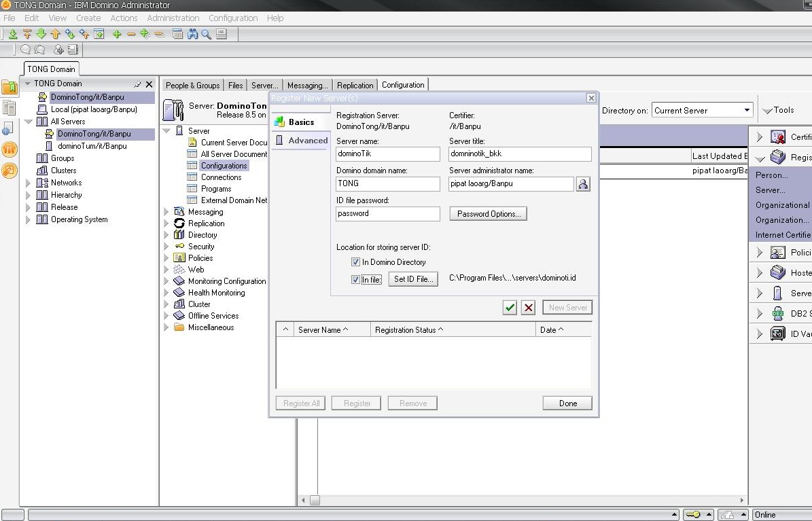The width and height of the screenshot is (812, 521).
Task: Expand the Security configuration section
Action: point(166,247)
